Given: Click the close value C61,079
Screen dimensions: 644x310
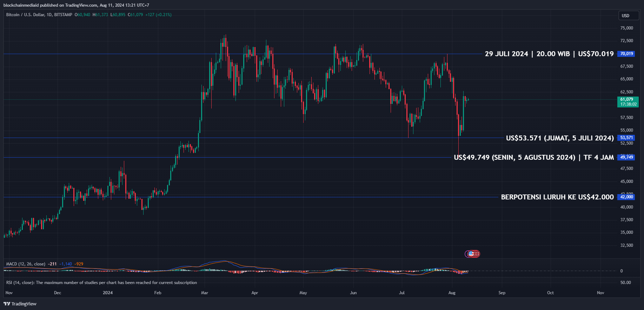Looking at the screenshot, I should [x=135, y=15].
